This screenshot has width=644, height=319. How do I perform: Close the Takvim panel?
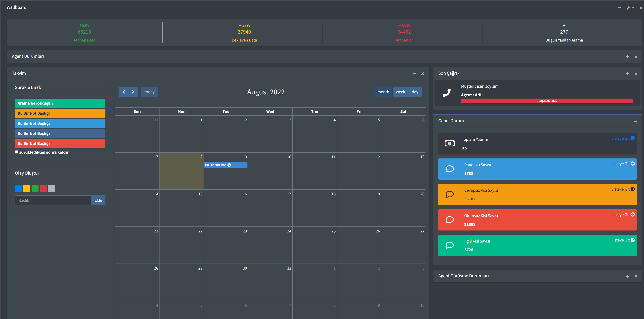(x=423, y=74)
